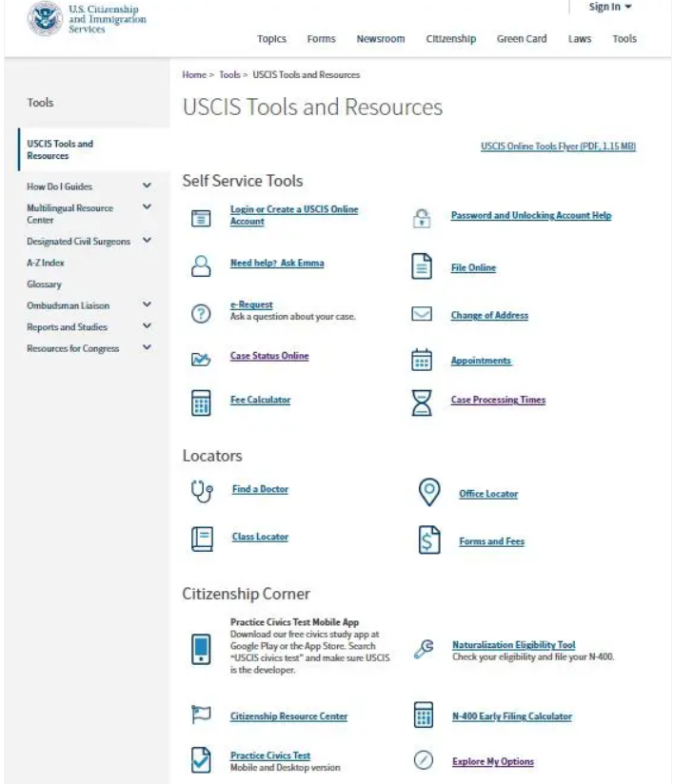The width and height of the screenshot is (674, 784).
Task: Expand the Designated Civil Surgeons chevron
Action: point(147,240)
